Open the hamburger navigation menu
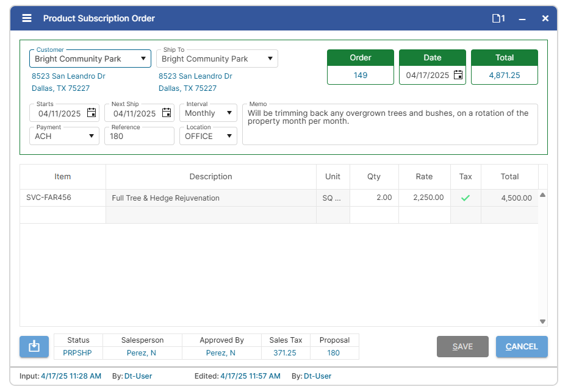The height and width of the screenshot is (392, 568). (x=26, y=18)
